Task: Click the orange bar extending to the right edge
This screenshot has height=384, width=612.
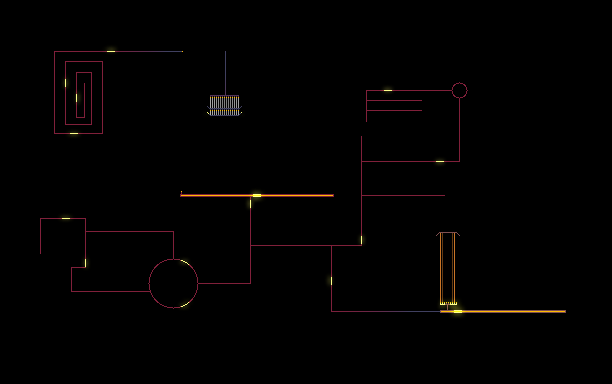Action: click(x=503, y=311)
